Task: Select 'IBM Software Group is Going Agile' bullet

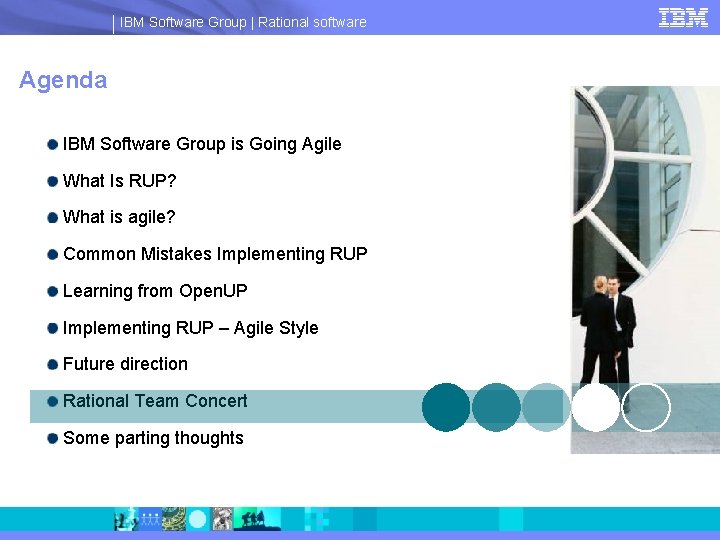Action: (202, 144)
